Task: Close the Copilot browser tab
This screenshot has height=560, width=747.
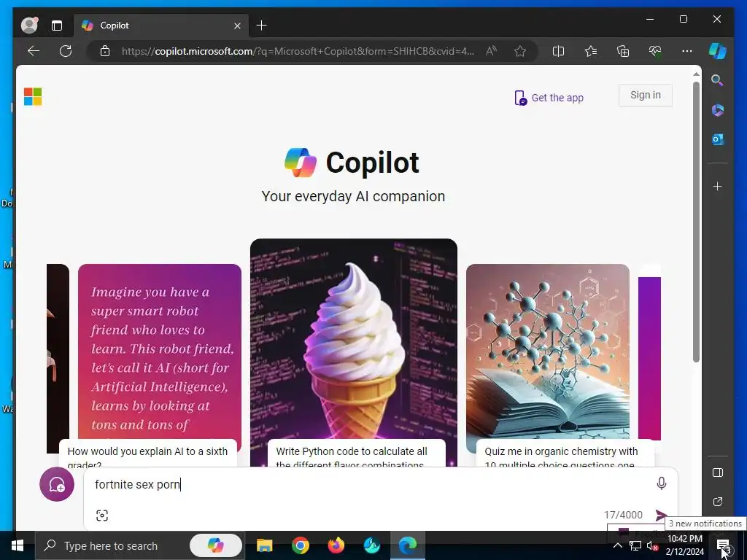Action: pyautogui.click(x=237, y=26)
